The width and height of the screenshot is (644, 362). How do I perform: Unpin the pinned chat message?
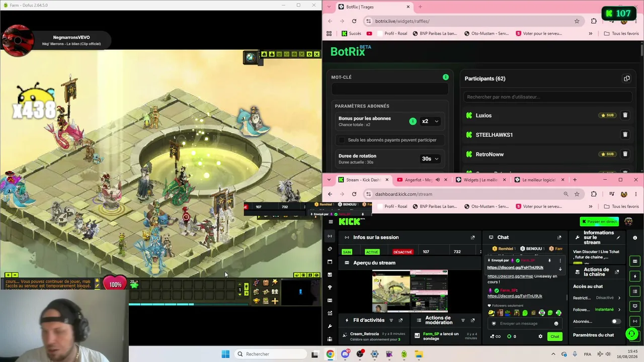pos(549,260)
